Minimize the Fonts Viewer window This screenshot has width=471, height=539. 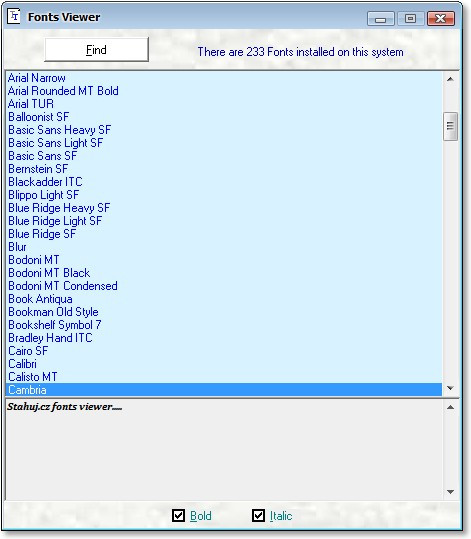pyautogui.click(x=381, y=19)
